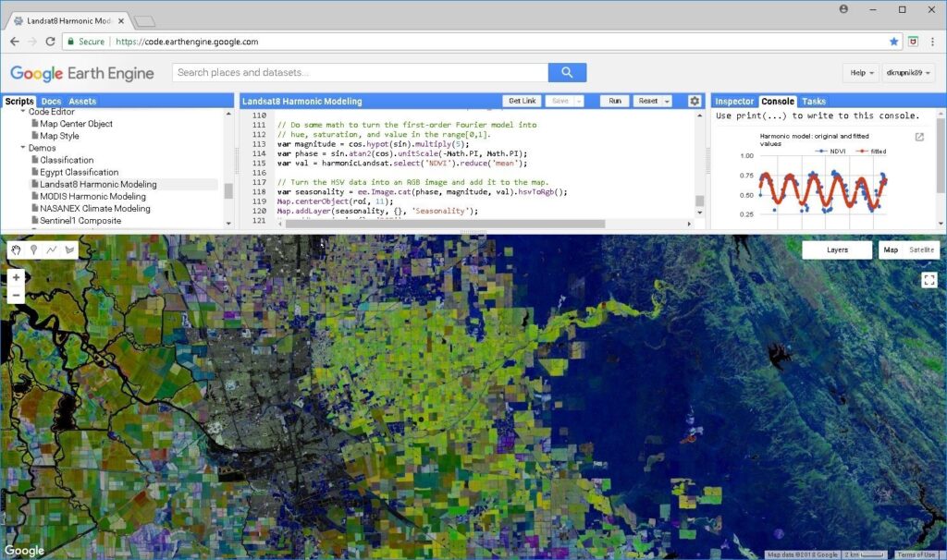Select the MODIS Harmonic Modeling script

[x=93, y=196]
